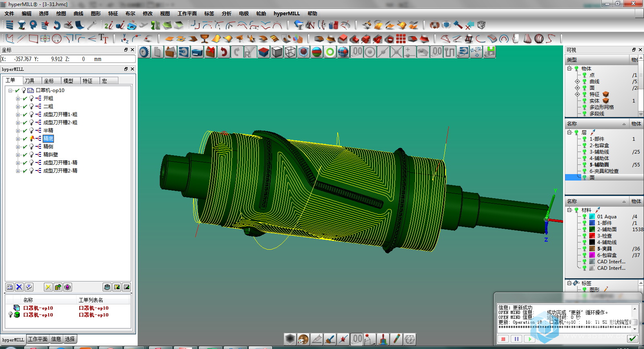Toggle visibility bulb of layer 3-辅助线

pos(584,152)
